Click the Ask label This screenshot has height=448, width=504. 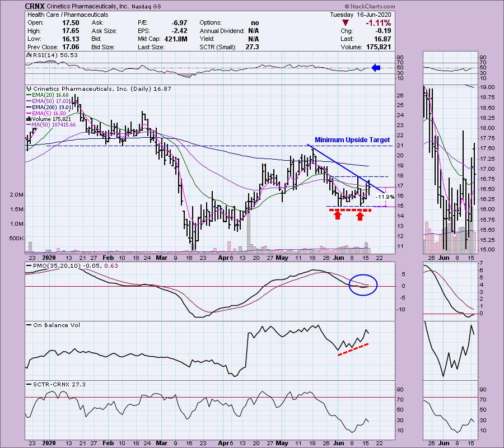(x=97, y=23)
